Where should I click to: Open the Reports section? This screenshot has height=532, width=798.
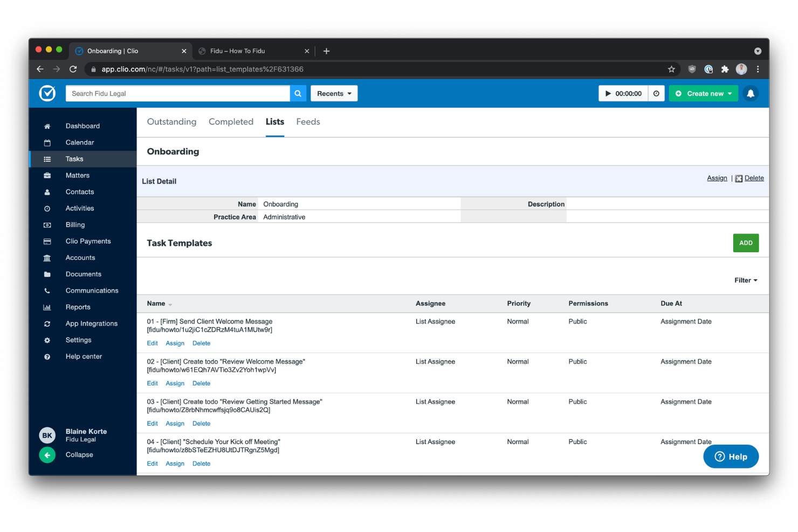(78, 307)
